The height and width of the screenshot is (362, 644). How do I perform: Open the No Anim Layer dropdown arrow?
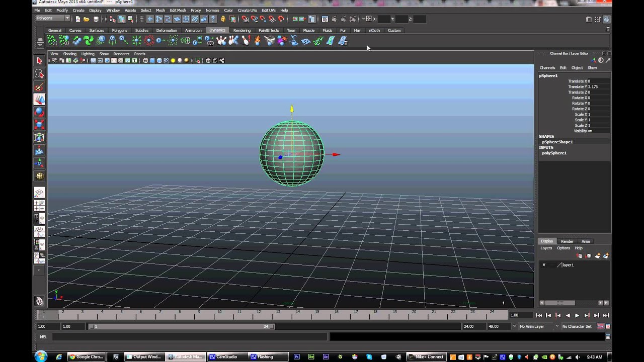click(514, 326)
